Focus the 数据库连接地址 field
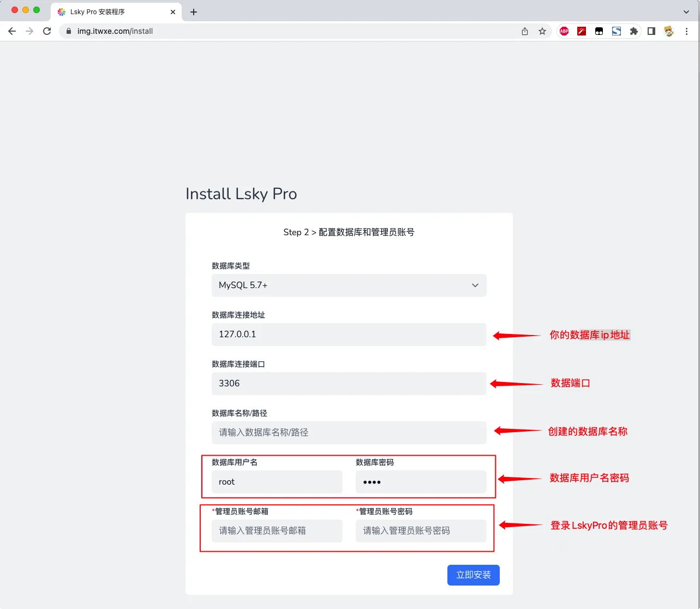This screenshot has height=609, width=700. tap(349, 335)
